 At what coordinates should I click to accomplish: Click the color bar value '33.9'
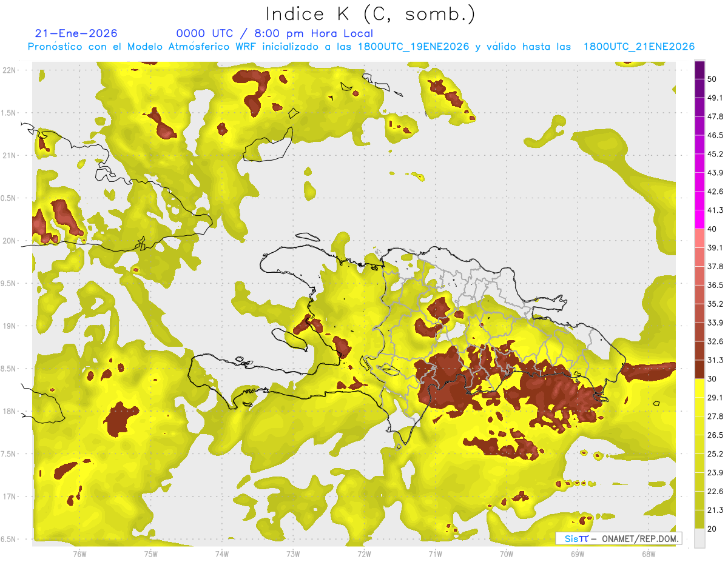coord(715,323)
